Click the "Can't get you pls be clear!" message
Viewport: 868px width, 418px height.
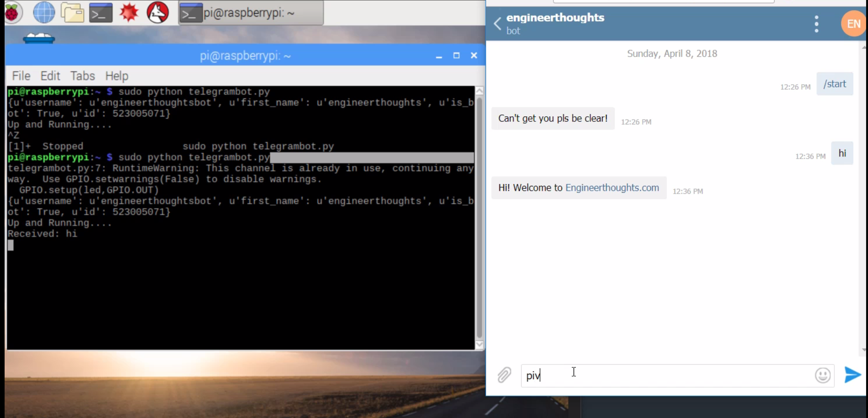(553, 118)
